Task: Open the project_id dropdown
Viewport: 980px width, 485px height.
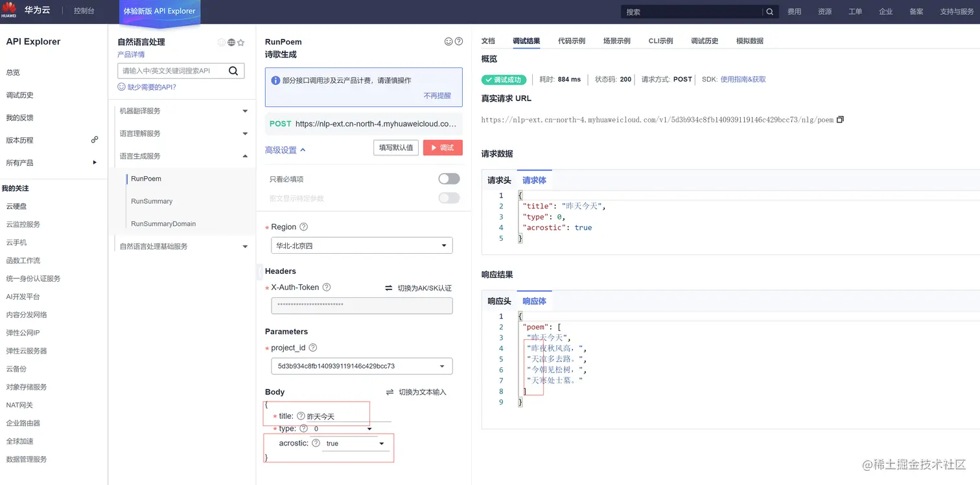Action: click(x=362, y=366)
